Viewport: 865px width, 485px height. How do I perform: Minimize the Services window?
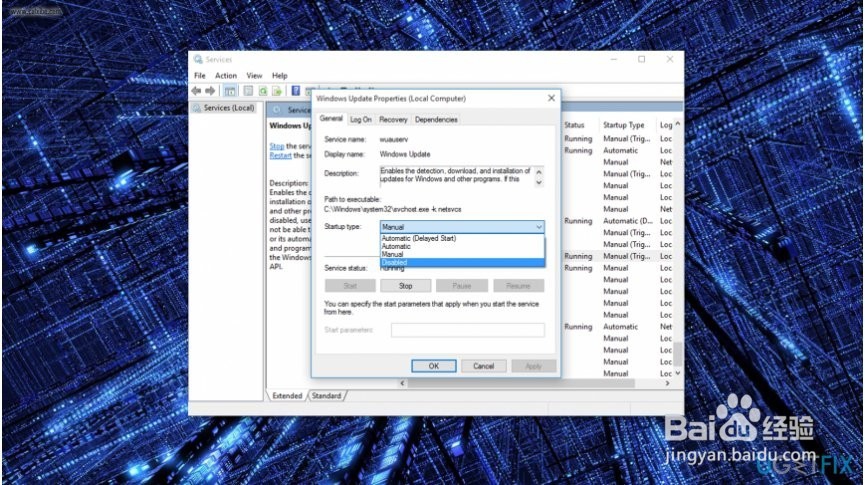(x=613, y=59)
